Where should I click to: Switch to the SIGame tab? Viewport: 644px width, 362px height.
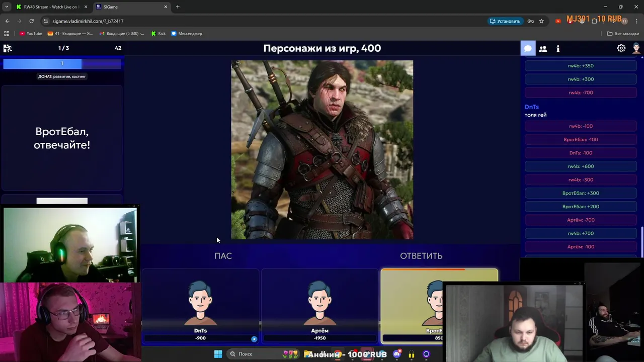pyautogui.click(x=131, y=7)
